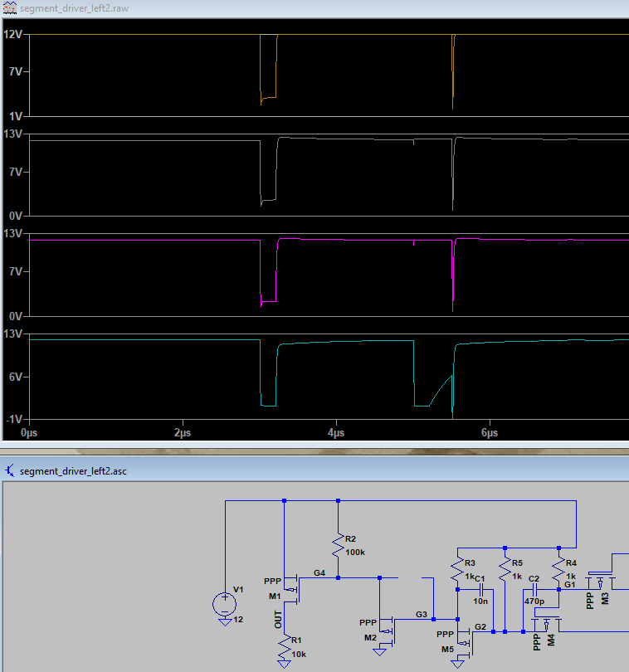Click the M1 transistor label
Screen dimensions: 629x672
click(275, 597)
